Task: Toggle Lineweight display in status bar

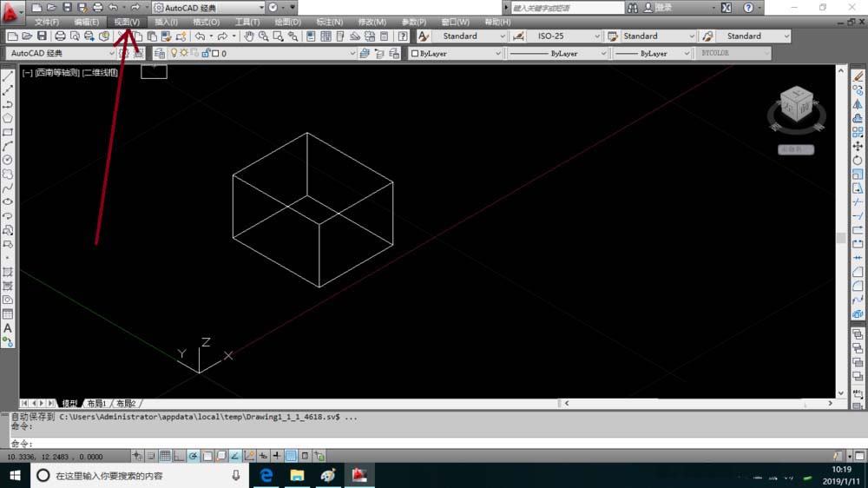Action: point(277,456)
